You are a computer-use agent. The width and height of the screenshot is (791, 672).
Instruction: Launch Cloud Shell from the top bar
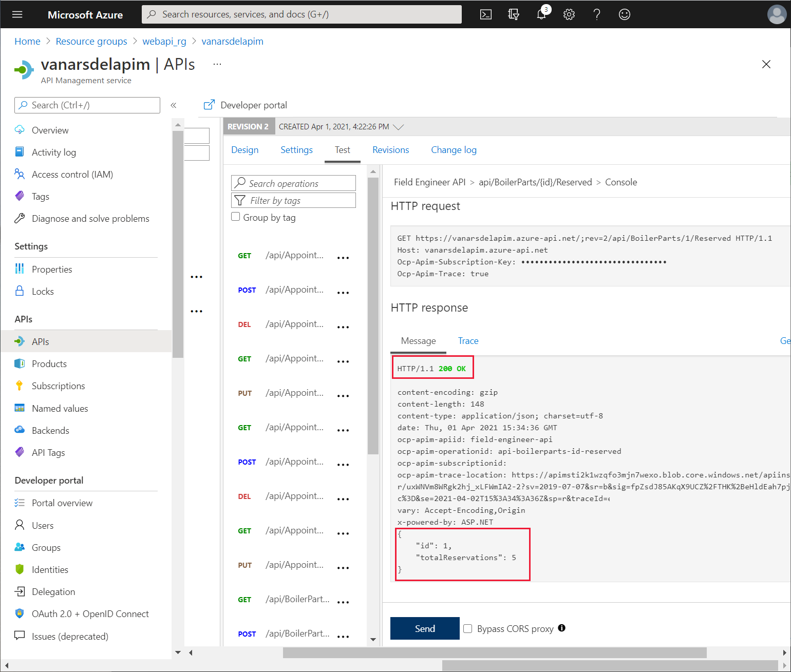tap(486, 14)
